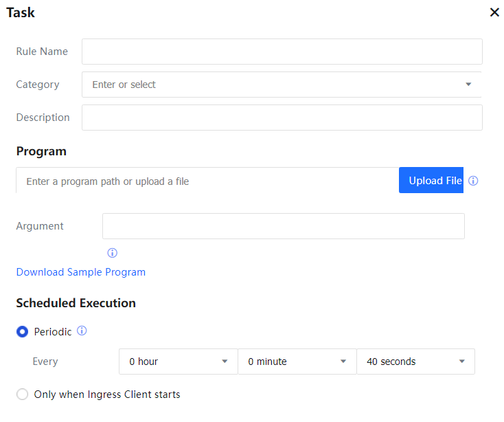The image size is (504, 422).
Task: Click the Argument label text
Action: click(40, 226)
